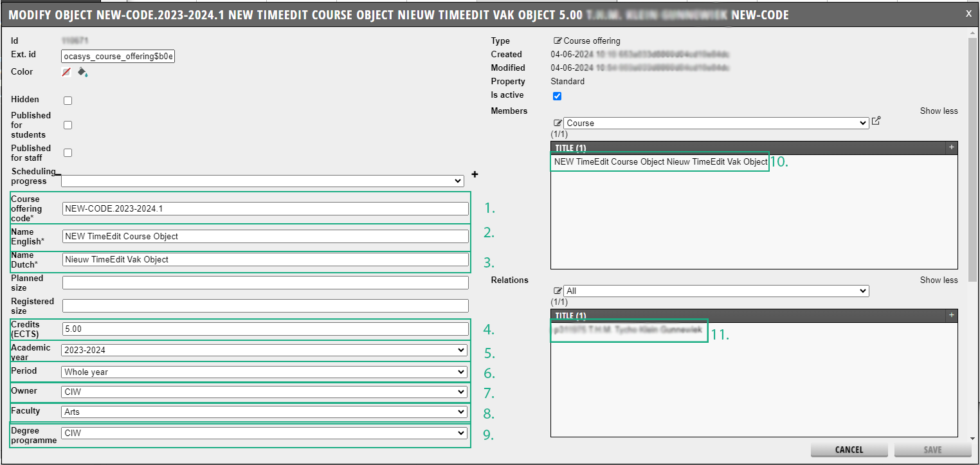980x465 pixels.
Task: Expand the Period dropdown showing Whole year
Action: (x=265, y=372)
